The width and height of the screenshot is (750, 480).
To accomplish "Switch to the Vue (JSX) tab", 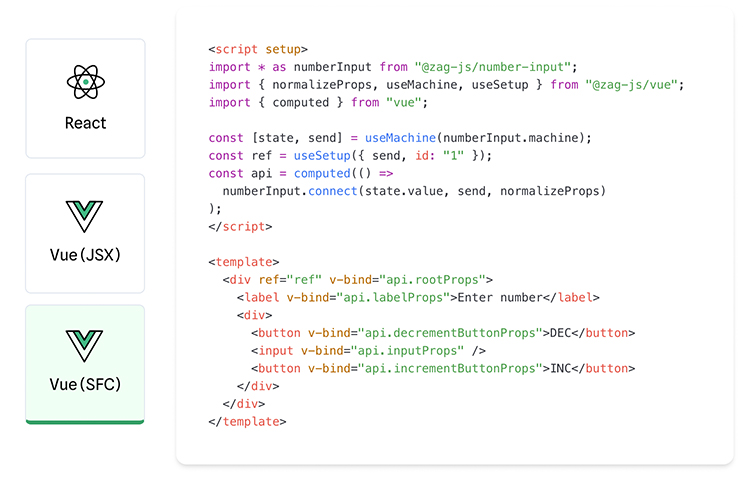I will tap(85, 233).
